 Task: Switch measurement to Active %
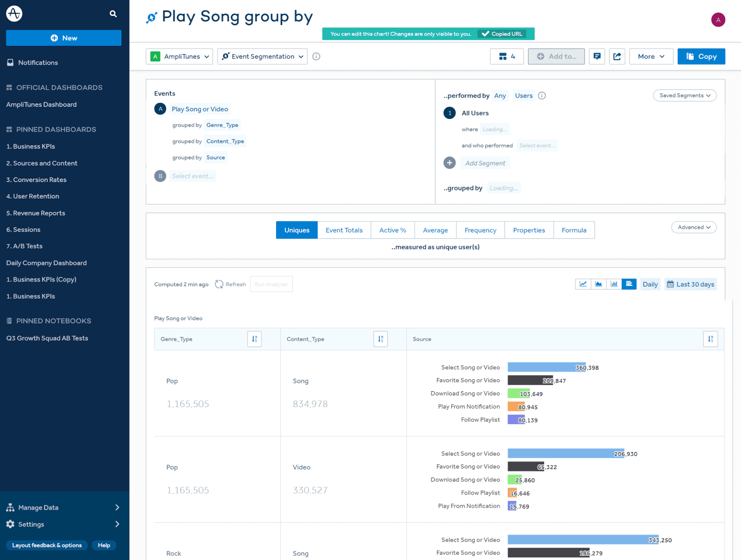392,230
